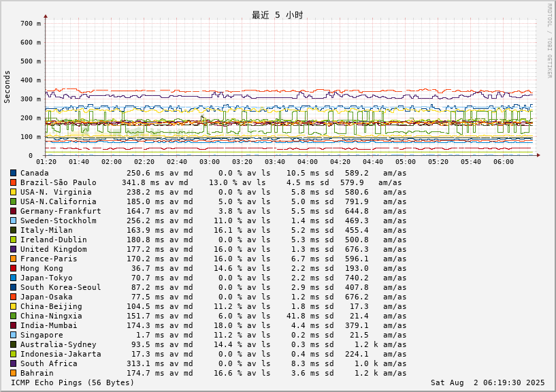
Task: Select the Sweden-Stockholm light blue swatch
Action: pos(14,220)
